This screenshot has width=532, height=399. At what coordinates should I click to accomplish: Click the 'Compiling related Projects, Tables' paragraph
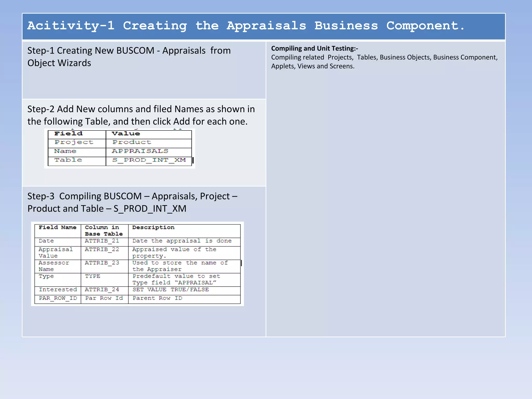[x=384, y=62]
